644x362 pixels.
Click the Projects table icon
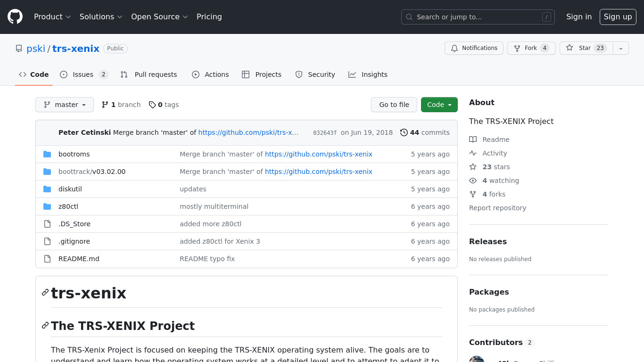(246, 74)
